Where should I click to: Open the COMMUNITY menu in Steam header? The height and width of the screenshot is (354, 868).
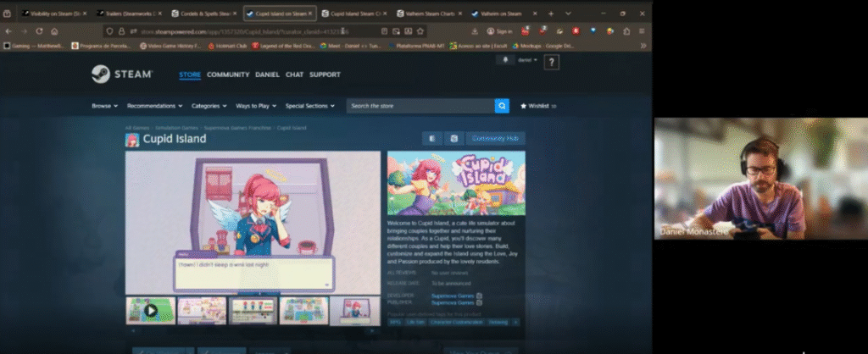(x=228, y=75)
